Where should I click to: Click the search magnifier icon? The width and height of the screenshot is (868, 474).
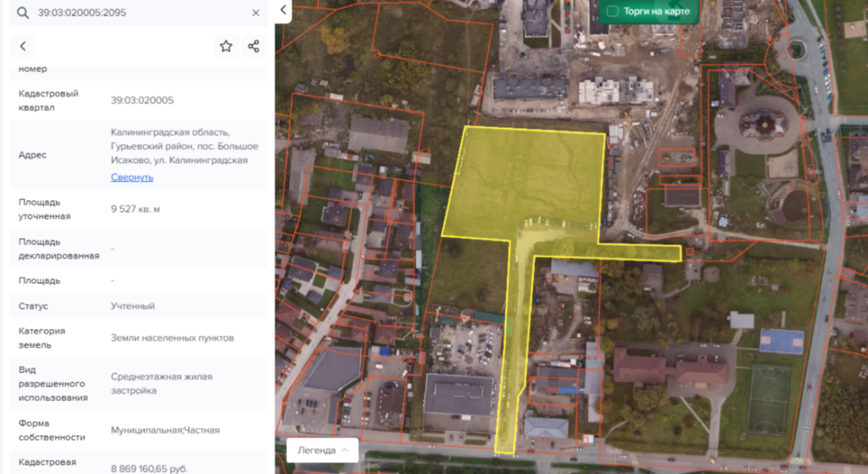click(x=22, y=13)
